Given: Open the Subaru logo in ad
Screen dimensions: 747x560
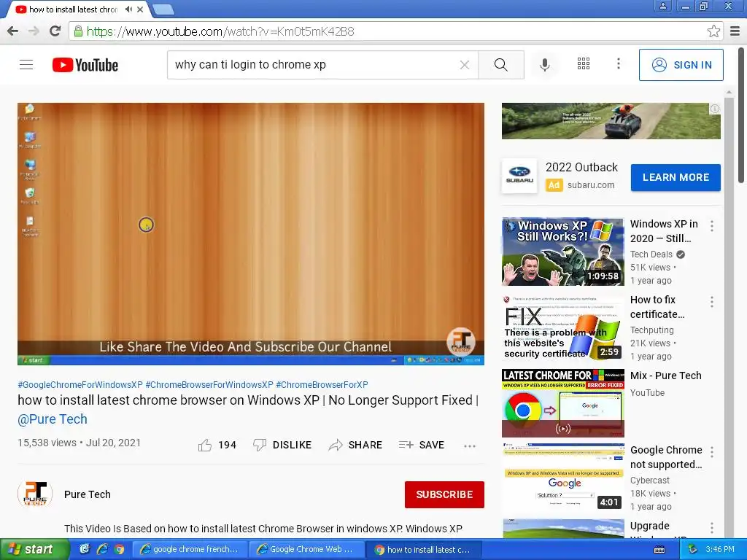Looking at the screenshot, I should [519, 176].
